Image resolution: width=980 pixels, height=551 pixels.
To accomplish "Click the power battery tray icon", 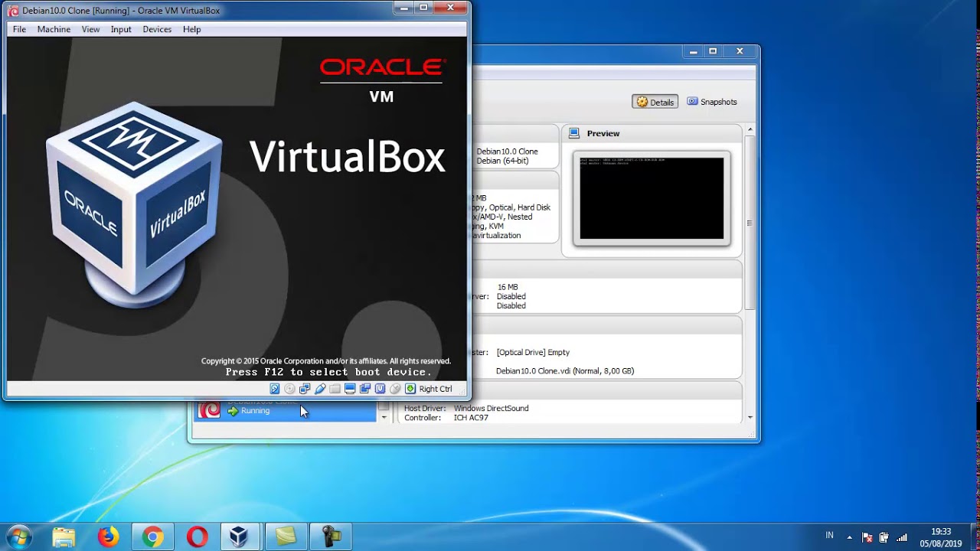I will [x=884, y=537].
